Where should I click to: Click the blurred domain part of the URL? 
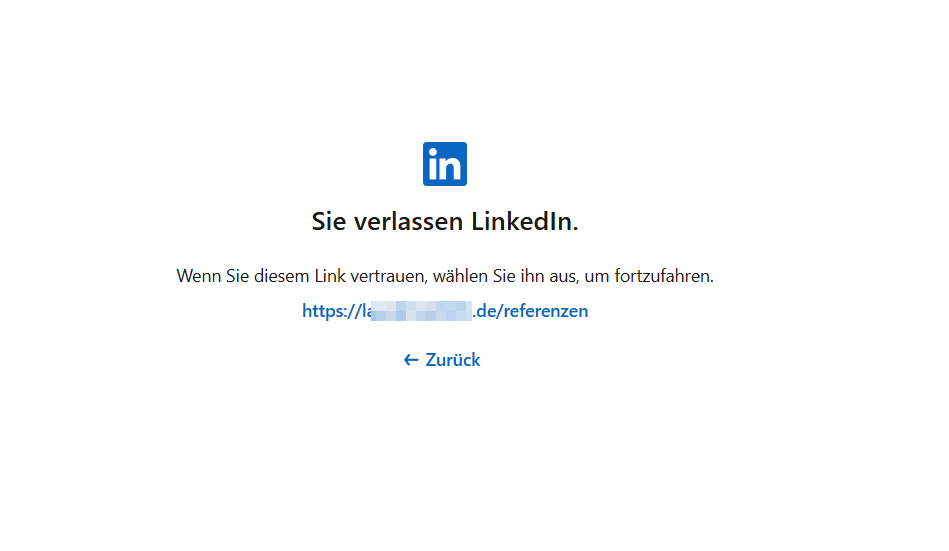point(420,311)
